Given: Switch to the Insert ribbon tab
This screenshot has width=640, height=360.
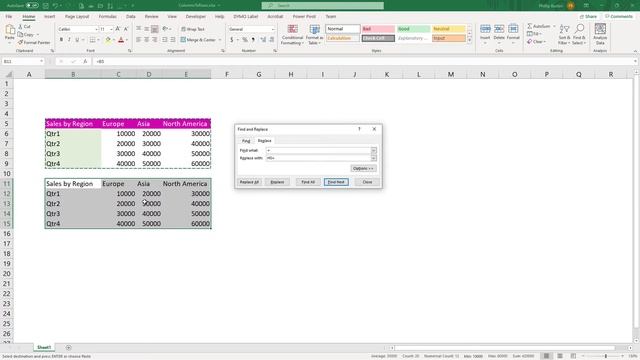Looking at the screenshot, I should [x=49, y=17].
